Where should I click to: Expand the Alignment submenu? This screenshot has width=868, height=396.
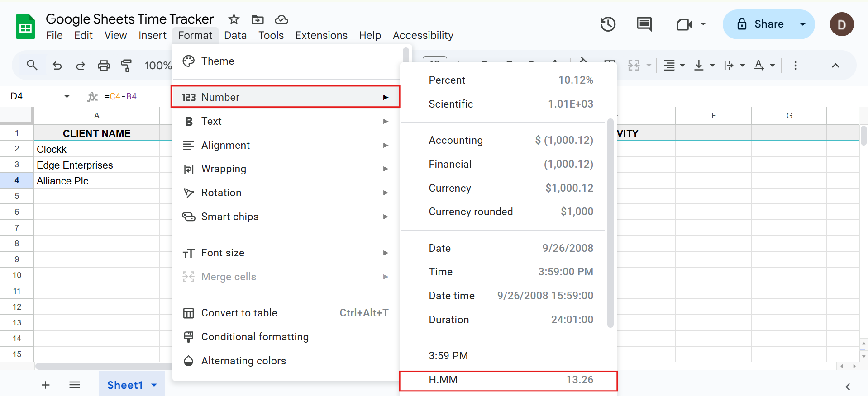[x=286, y=145]
